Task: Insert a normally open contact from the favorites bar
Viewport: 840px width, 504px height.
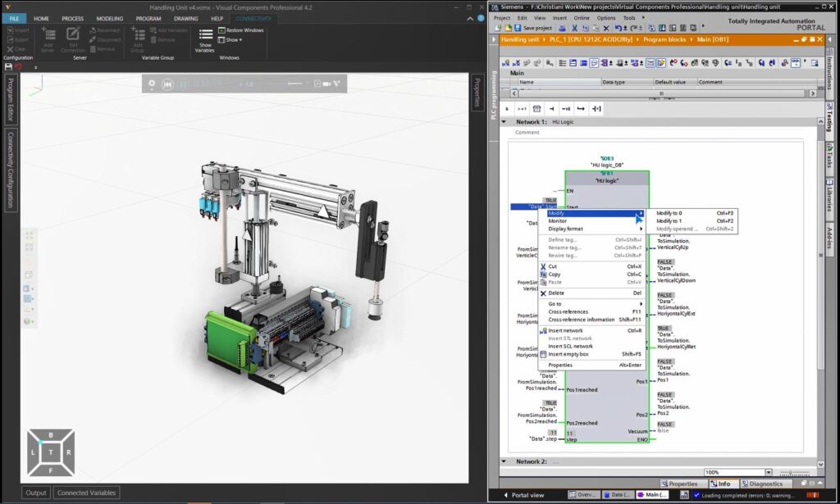Action: (x=551, y=108)
